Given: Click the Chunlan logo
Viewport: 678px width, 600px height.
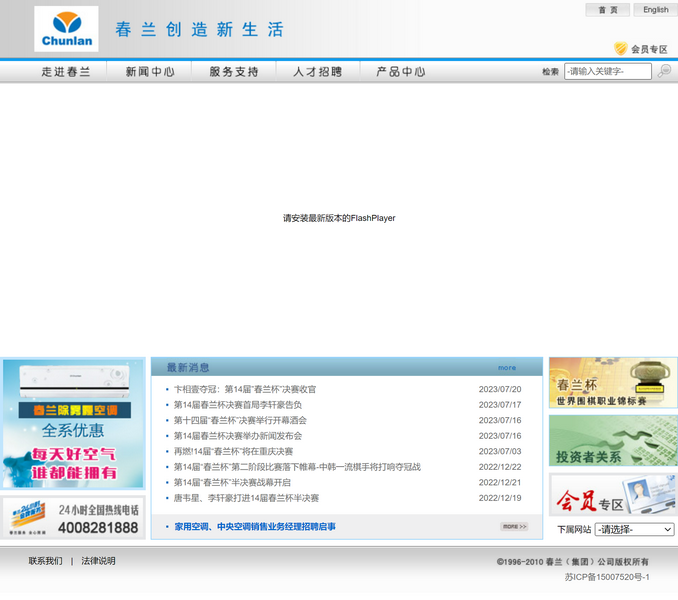Looking at the screenshot, I should pos(66,29).
